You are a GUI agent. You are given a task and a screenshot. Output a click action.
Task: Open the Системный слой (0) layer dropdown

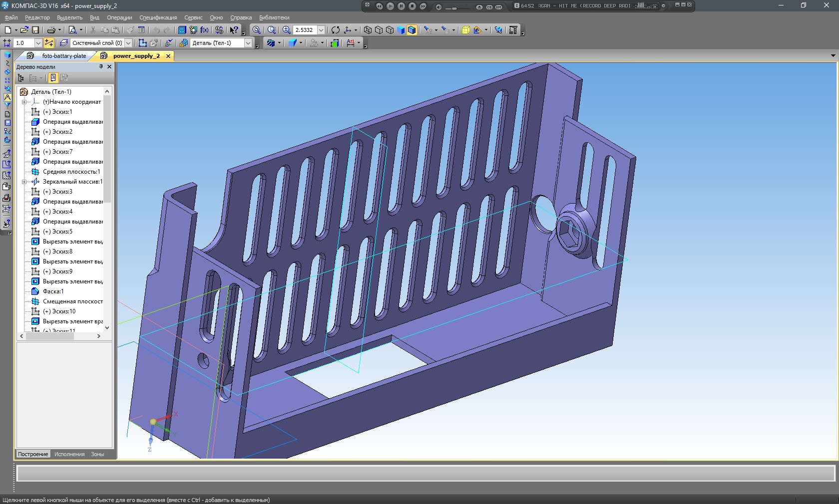pyautogui.click(x=128, y=43)
